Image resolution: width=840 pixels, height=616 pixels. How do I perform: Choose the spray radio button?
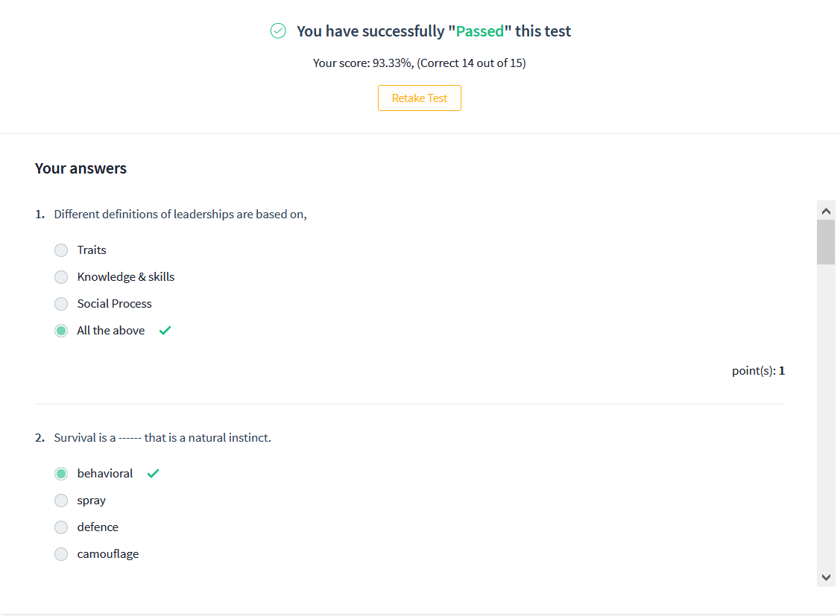61,501
